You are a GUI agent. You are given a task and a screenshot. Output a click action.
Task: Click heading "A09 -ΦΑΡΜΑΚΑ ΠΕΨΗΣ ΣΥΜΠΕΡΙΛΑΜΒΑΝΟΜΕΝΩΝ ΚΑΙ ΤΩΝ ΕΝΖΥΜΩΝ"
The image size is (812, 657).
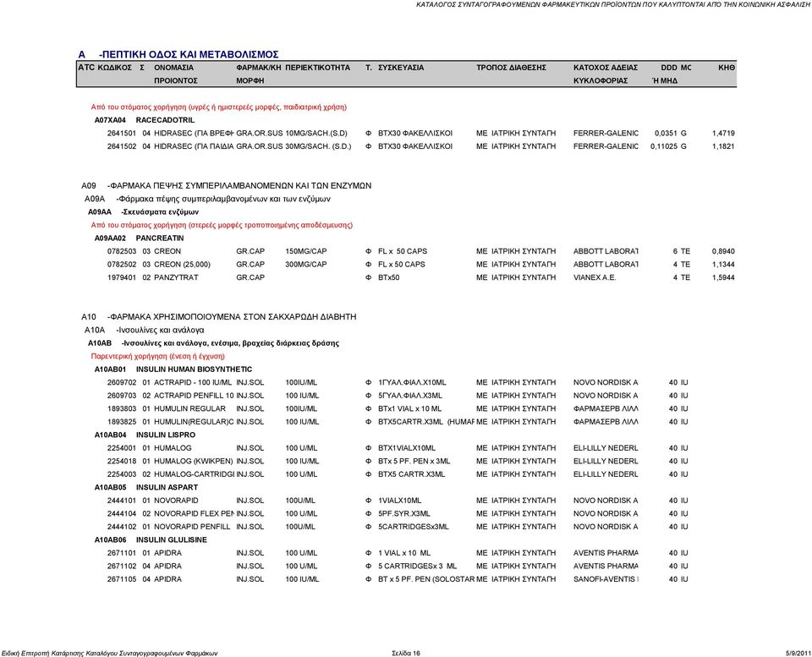click(227, 186)
